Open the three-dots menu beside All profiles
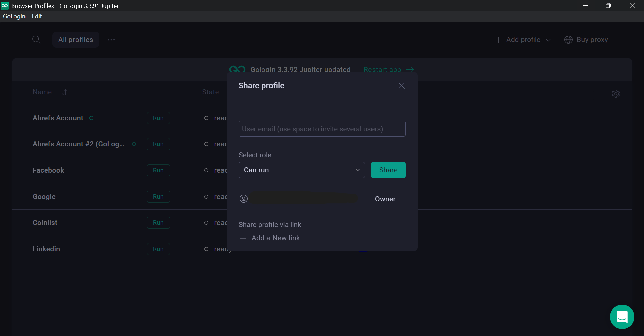This screenshot has height=336, width=644. (111, 40)
